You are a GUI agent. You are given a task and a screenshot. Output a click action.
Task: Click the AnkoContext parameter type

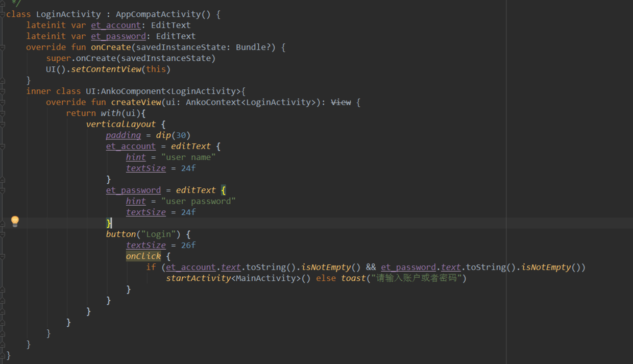pos(213,102)
